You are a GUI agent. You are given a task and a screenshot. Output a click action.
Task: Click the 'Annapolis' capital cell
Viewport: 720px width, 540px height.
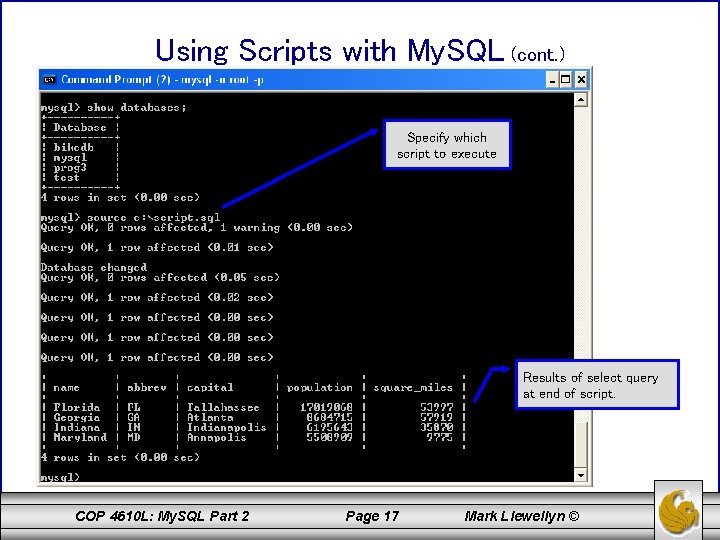[x=216, y=437]
